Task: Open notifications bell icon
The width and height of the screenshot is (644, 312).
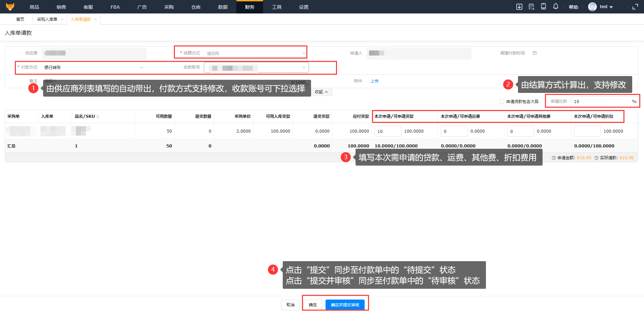Action: pyautogui.click(x=556, y=6)
